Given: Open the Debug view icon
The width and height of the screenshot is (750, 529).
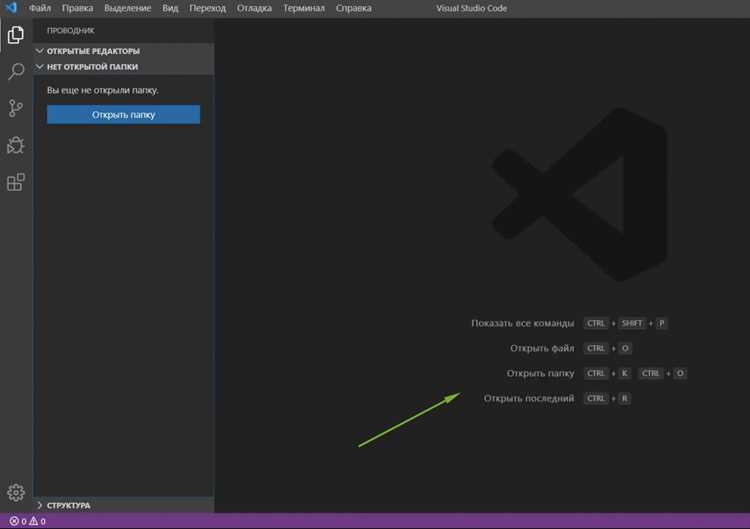Looking at the screenshot, I should 16,145.
